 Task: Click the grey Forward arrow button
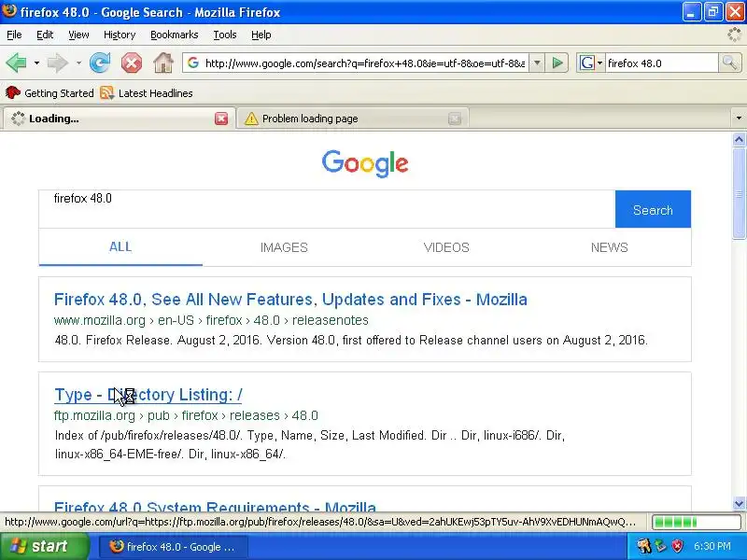tap(57, 63)
